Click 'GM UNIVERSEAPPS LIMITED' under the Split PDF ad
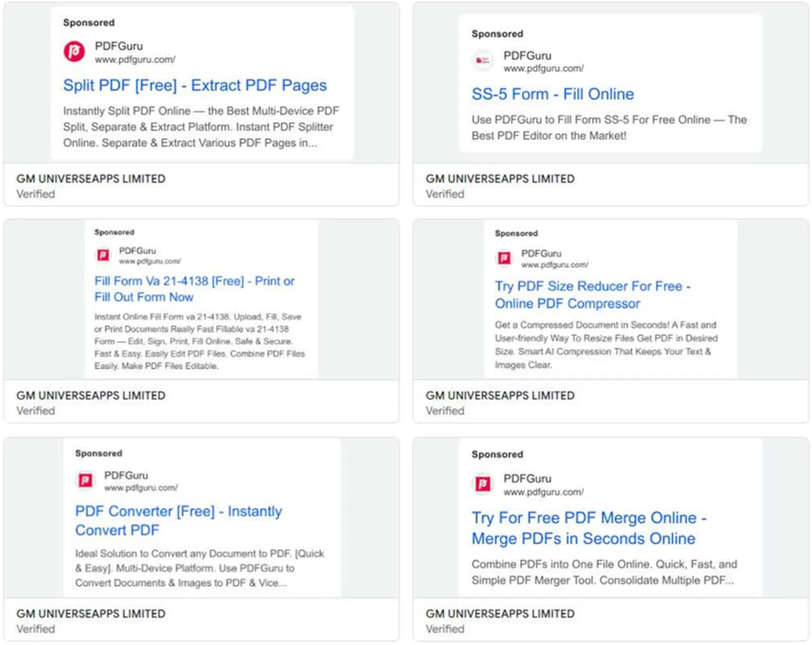 [91, 179]
